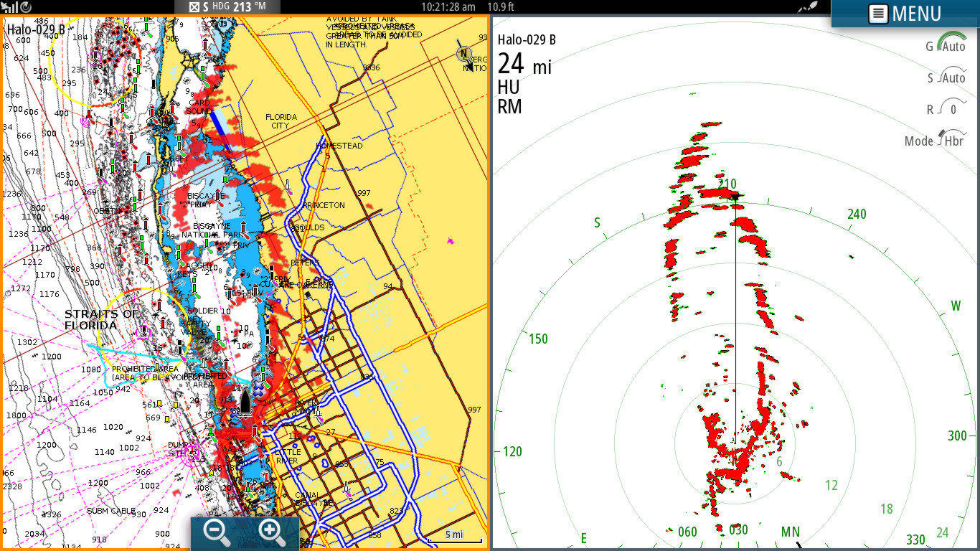Screen dimensions: 980x551
Task: Tap the 6 range ring label
Action: pos(779,462)
